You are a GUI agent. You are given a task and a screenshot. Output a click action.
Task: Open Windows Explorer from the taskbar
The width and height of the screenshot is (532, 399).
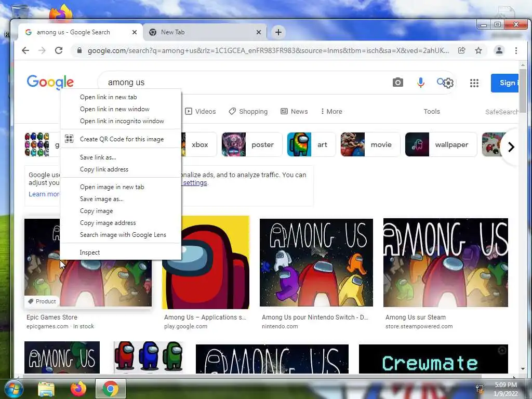coord(46,389)
